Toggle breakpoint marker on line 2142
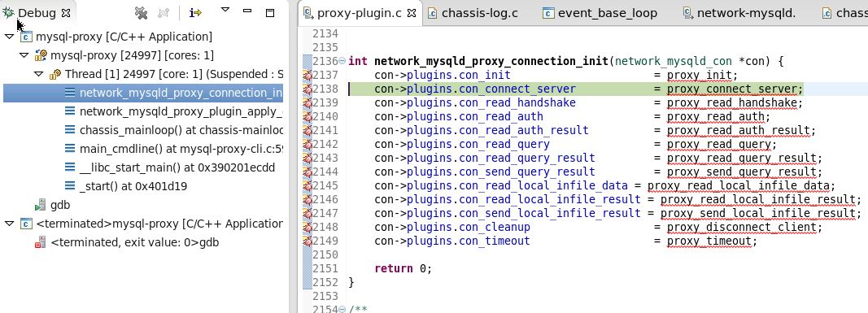Viewport: 868px width, 313px height. coord(308,145)
